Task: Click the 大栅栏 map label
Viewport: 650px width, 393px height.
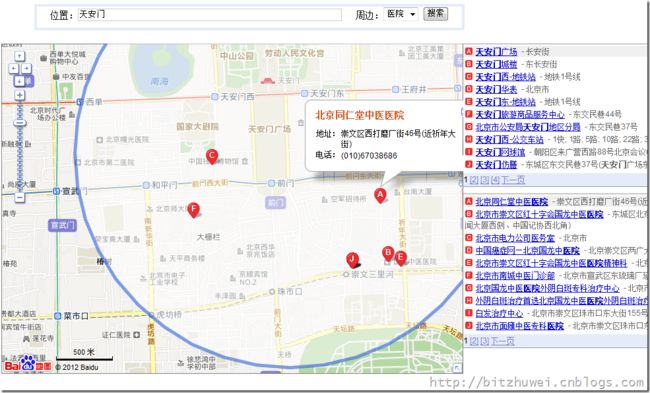Action: coord(208,237)
